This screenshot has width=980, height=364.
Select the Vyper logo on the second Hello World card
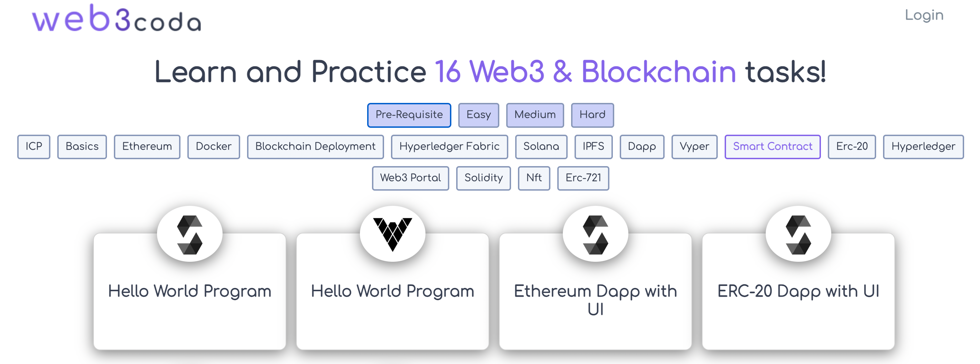[393, 234]
